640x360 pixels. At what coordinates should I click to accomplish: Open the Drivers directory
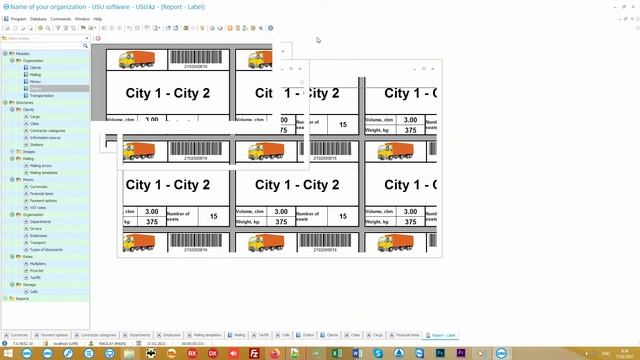[x=36, y=229]
